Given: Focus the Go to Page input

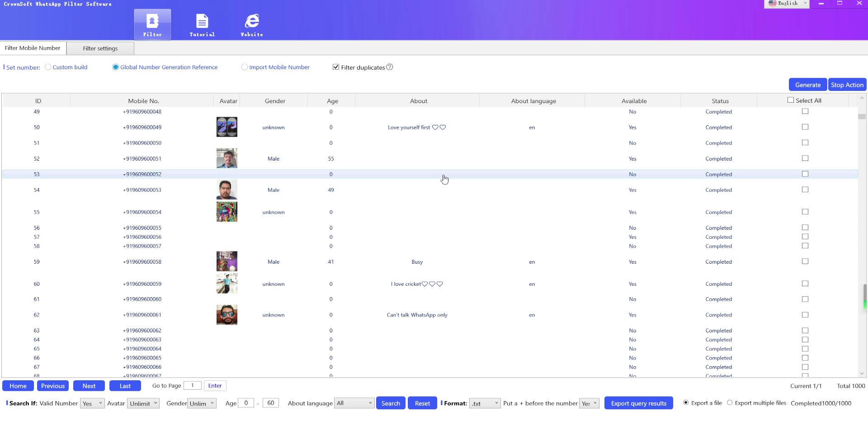Looking at the screenshot, I should coord(193,385).
